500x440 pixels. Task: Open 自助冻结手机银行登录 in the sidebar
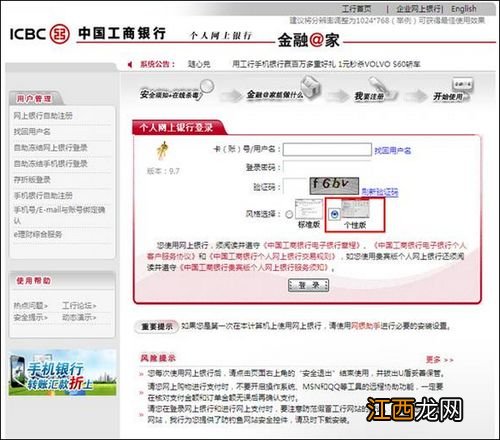[50, 164]
